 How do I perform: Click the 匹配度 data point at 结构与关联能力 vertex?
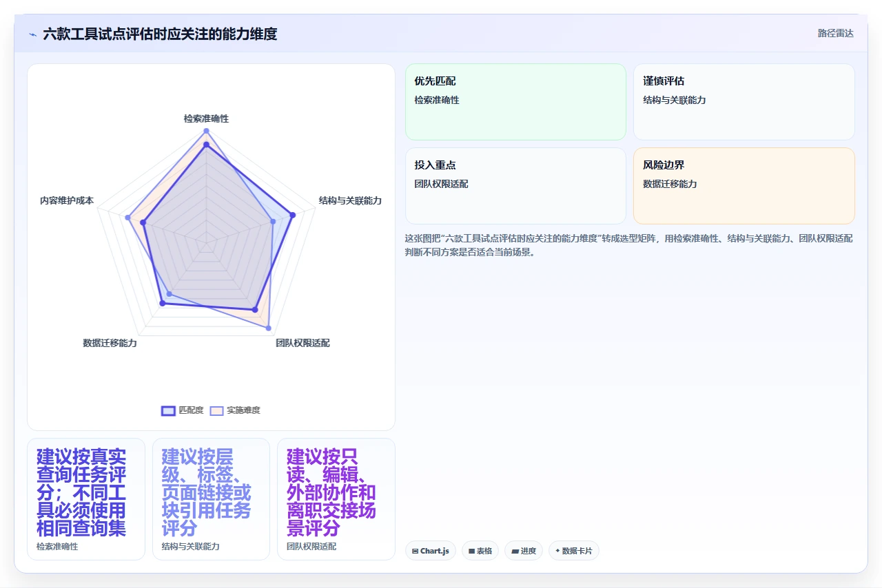click(x=292, y=215)
